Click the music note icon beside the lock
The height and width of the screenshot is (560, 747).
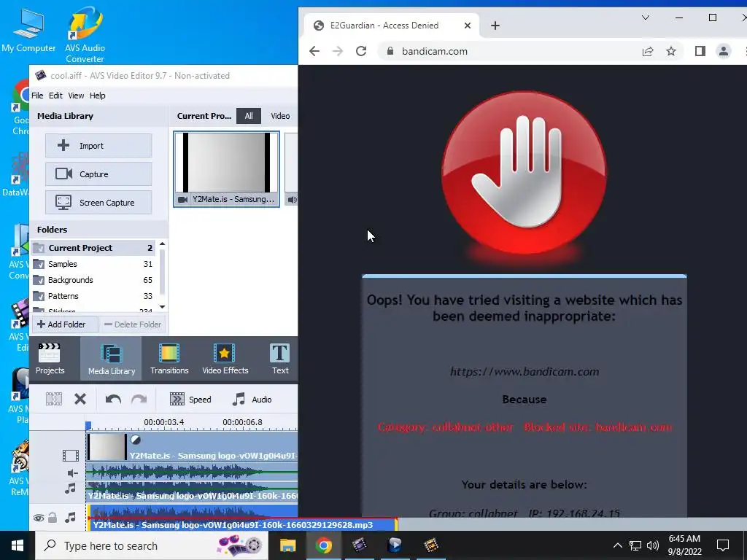71,517
